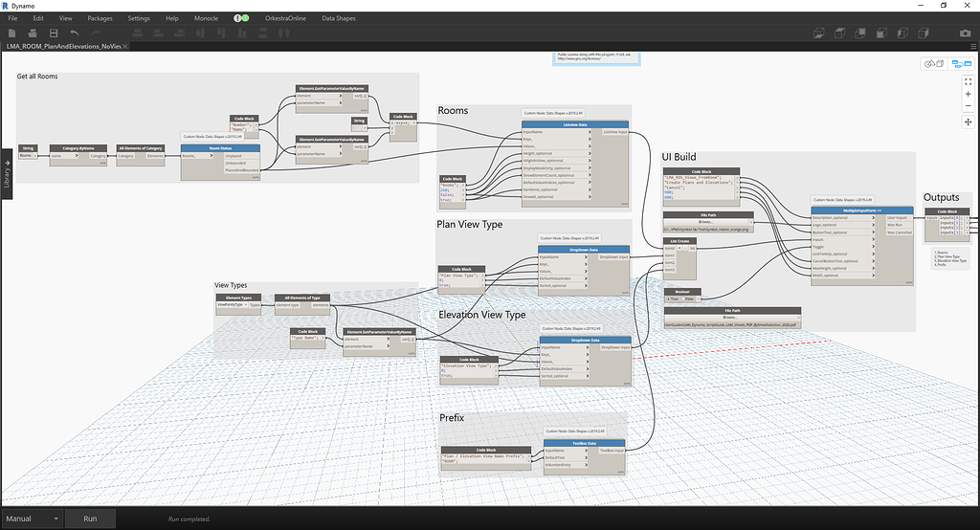
Task: Select the ListView Data node header
Action: coord(575,124)
